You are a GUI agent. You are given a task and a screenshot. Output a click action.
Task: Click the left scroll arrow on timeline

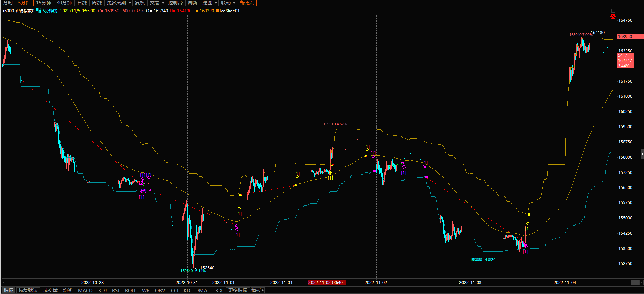[x=4, y=282]
